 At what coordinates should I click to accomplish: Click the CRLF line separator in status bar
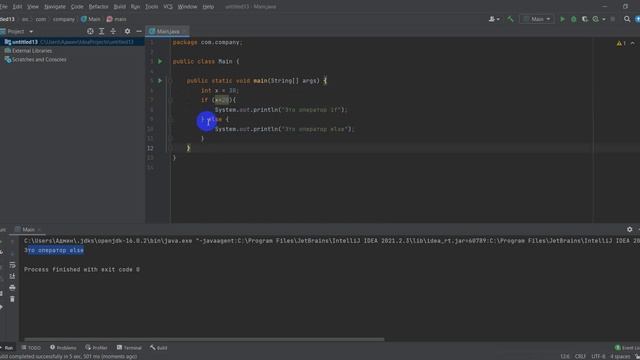[x=580, y=356]
